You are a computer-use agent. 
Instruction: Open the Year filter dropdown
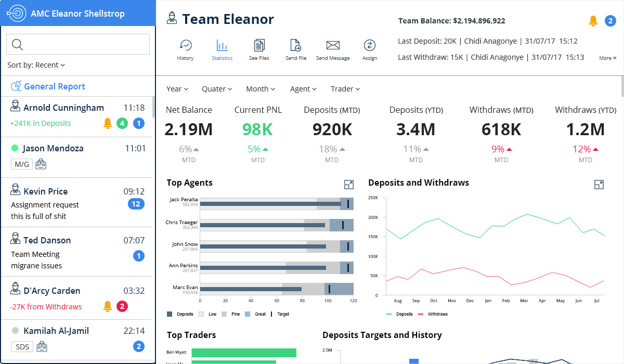(x=177, y=89)
